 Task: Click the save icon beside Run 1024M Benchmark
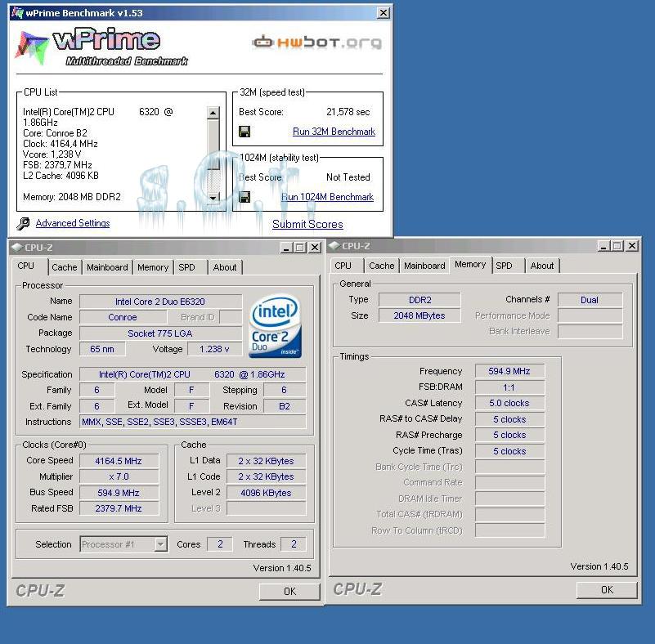click(245, 197)
